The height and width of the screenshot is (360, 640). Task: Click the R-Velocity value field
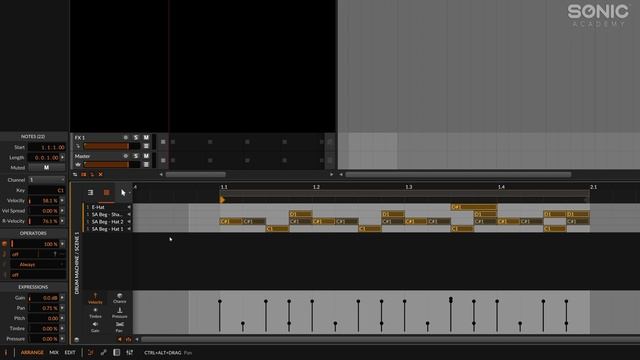tap(44, 221)
